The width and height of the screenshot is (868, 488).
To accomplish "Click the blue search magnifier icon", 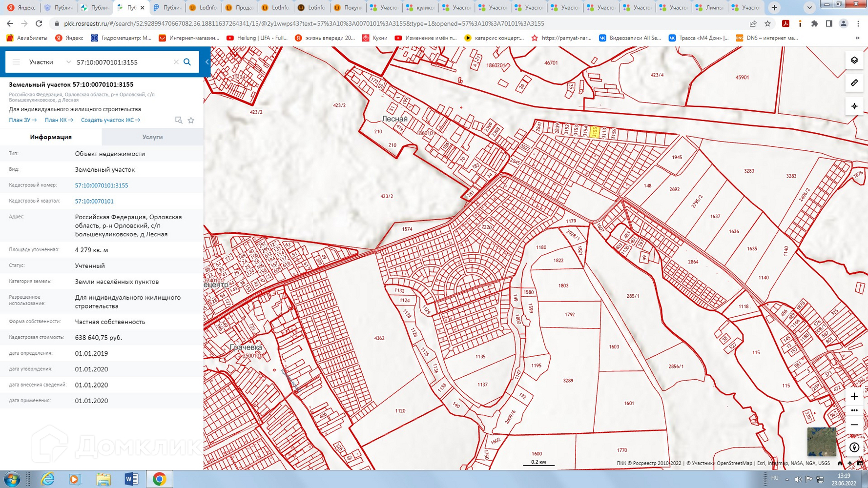I will (x=187, y=62).
